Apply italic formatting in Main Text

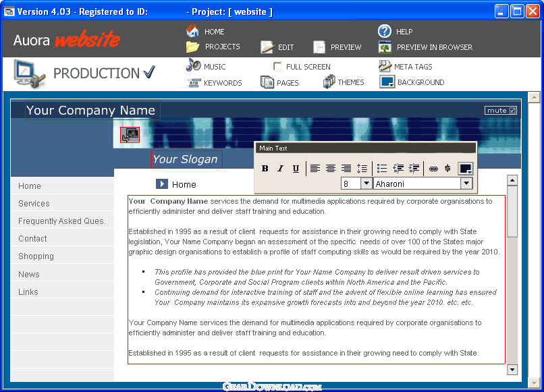pos(280,169)
